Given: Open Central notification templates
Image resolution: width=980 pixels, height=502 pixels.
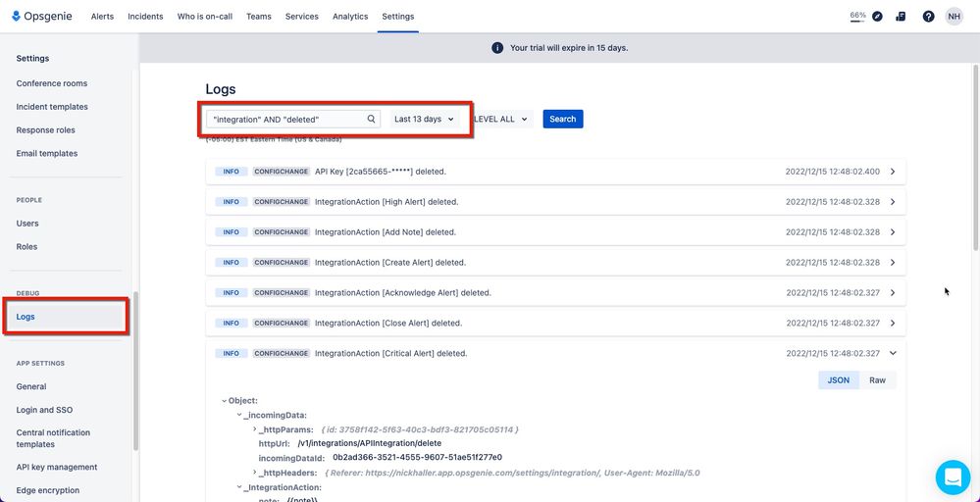Looking at the screenshot, I should [53, 438].
